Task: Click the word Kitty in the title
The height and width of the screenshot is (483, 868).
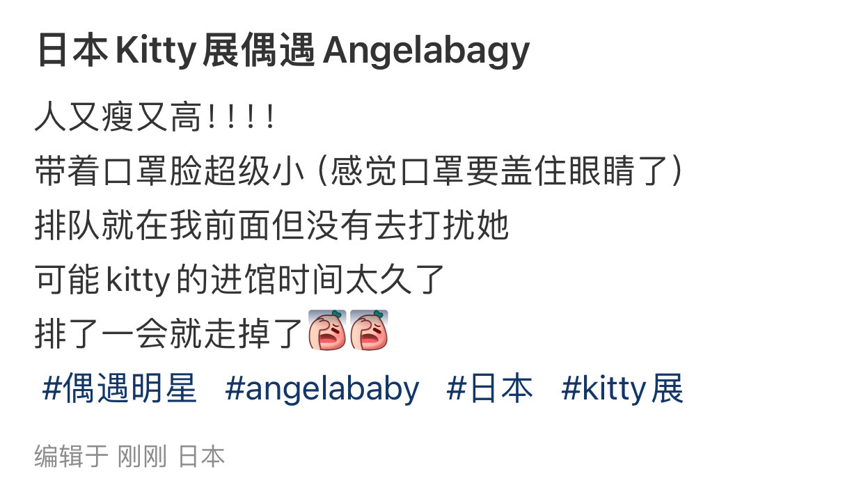Action: [156, 52]
